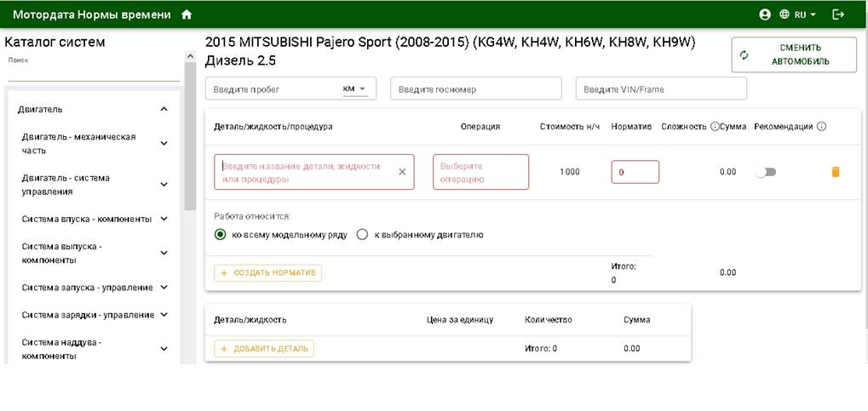Delete the norm row with trash icon
This screenshot has height=411, width=868.
(836, 172)
